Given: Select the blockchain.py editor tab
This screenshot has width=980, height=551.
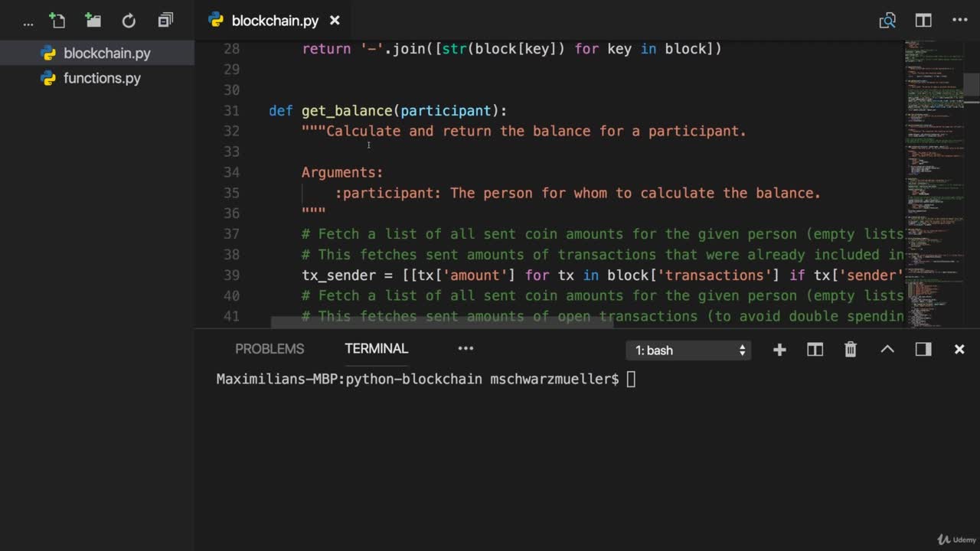Looking at the screenshot, I should pyautogui.click(x=275, y=21).
